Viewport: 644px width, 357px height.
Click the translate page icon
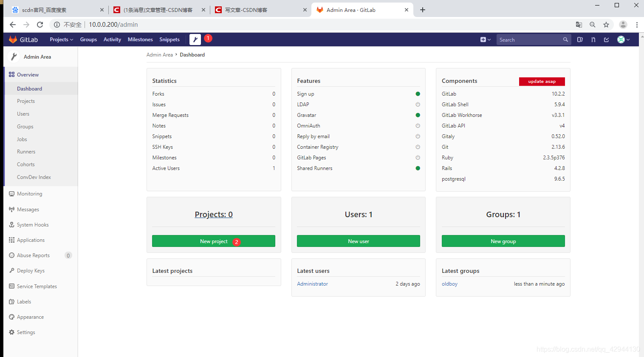tap(579, 25)
